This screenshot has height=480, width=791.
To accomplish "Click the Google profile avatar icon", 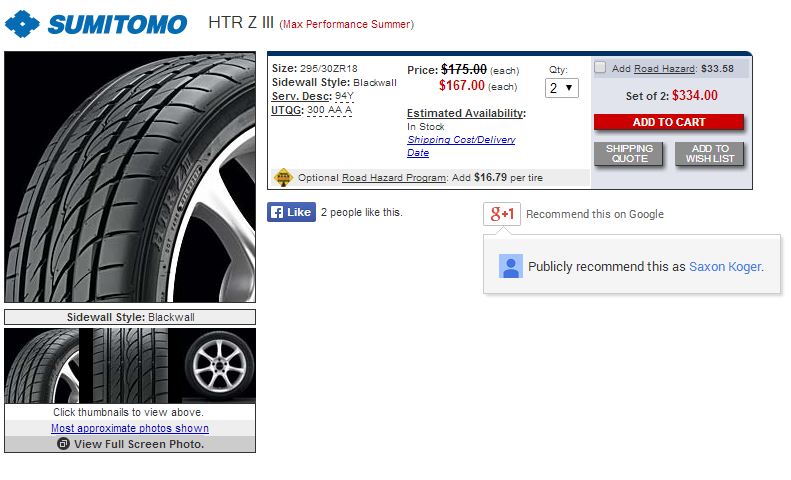I will (511, 267).
